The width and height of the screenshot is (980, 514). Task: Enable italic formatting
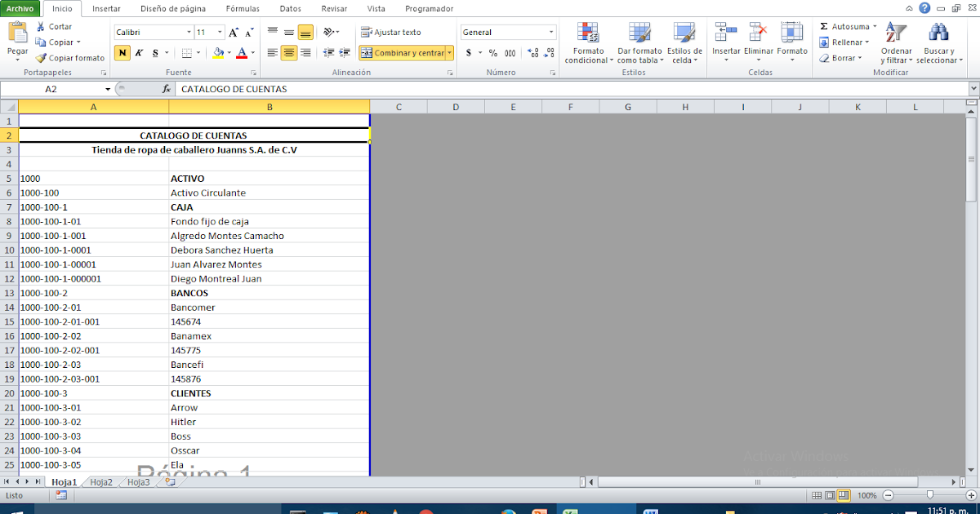(x=137, y=51)
